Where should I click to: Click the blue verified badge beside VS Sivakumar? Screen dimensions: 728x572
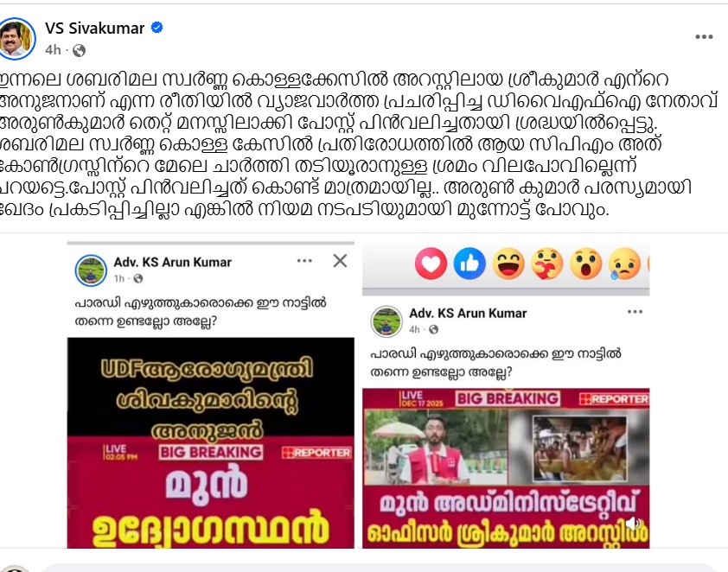(x=157, y=28)
